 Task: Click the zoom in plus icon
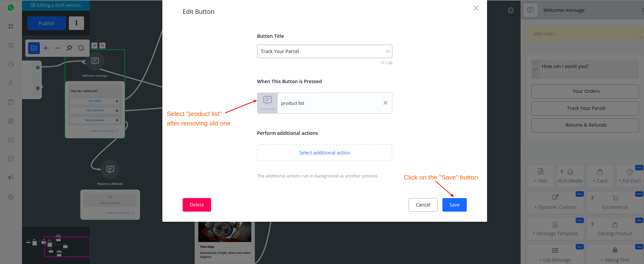coord(46,48)
